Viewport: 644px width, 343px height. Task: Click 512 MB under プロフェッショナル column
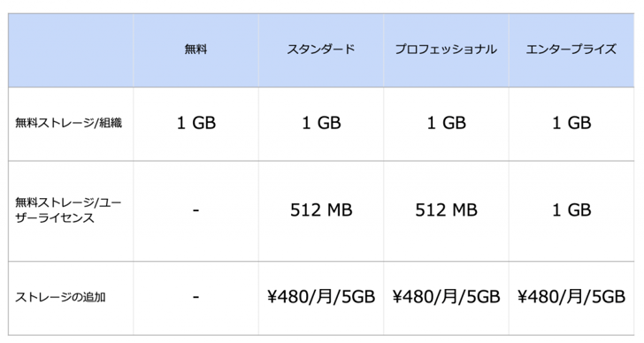pos(447,210)
